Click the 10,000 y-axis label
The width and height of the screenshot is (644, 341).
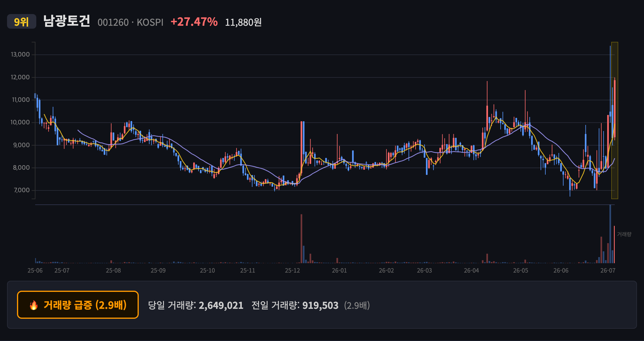coord(20,122)
